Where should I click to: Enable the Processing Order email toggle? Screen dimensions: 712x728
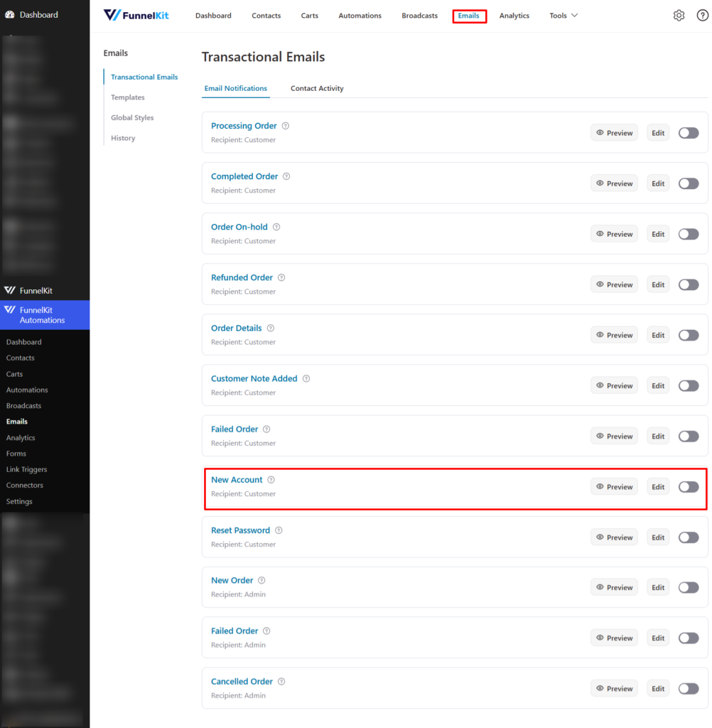689,133
